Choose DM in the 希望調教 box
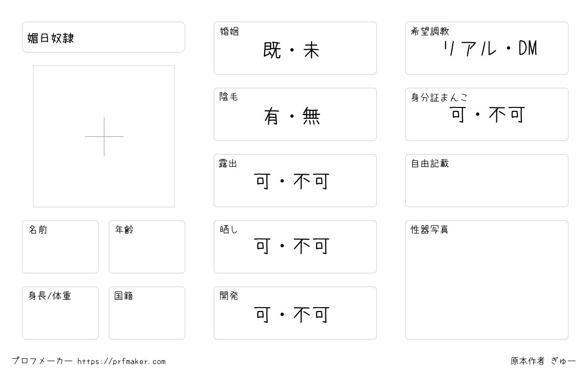588x368 pixels. tap(528, 49)
